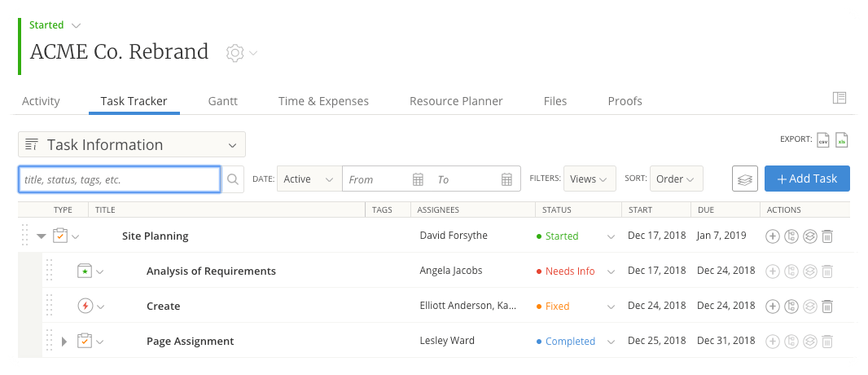Click the Create task lightning type icon
Image resolution: width=868 pixels, height=375 pixels.
(x=85, y=307)
